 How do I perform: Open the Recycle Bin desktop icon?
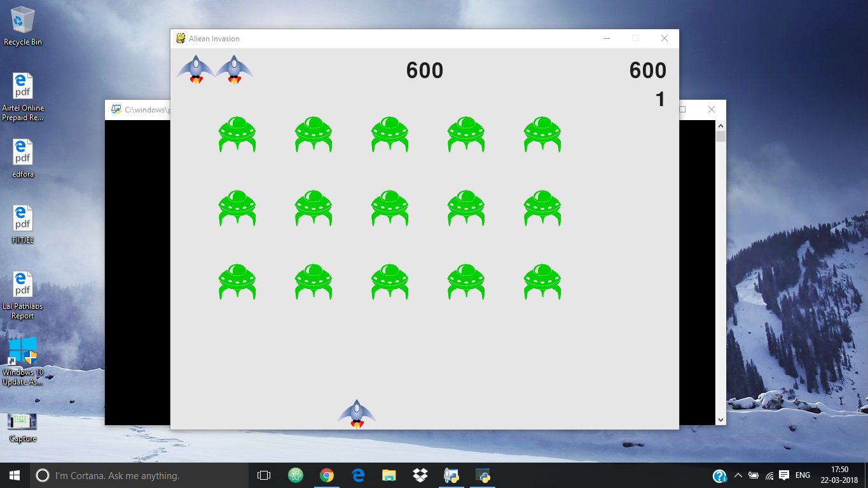tap(23, 26)
